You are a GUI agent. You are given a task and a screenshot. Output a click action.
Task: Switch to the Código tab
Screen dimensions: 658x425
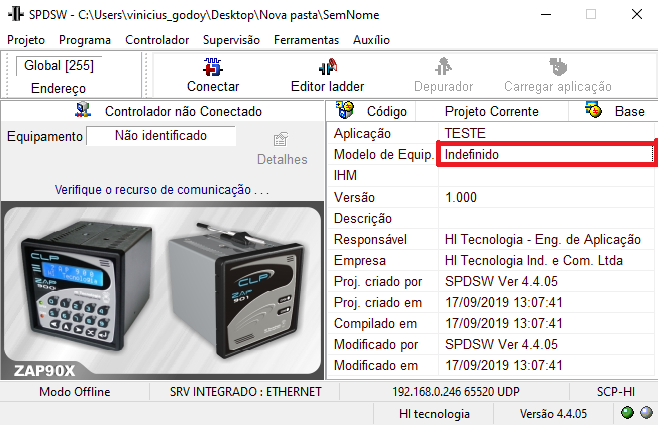coord(371,111)
